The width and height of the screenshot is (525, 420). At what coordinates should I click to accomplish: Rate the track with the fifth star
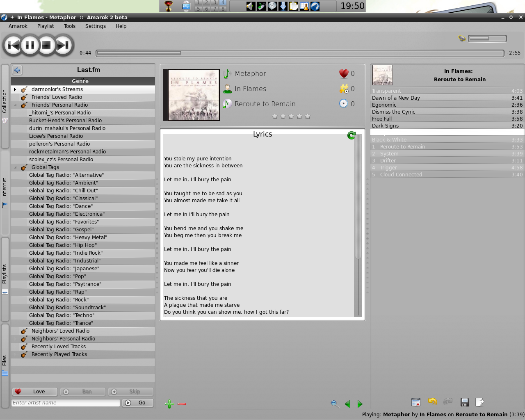click(x=308, y=116)
